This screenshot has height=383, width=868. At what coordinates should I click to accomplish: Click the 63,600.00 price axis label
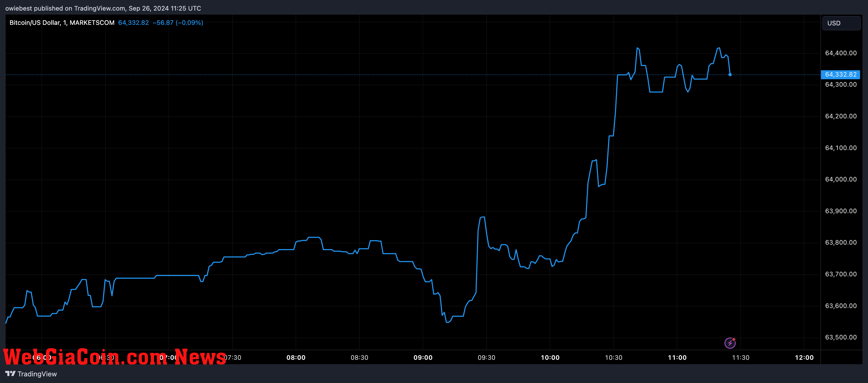click(x=841, y=306)
